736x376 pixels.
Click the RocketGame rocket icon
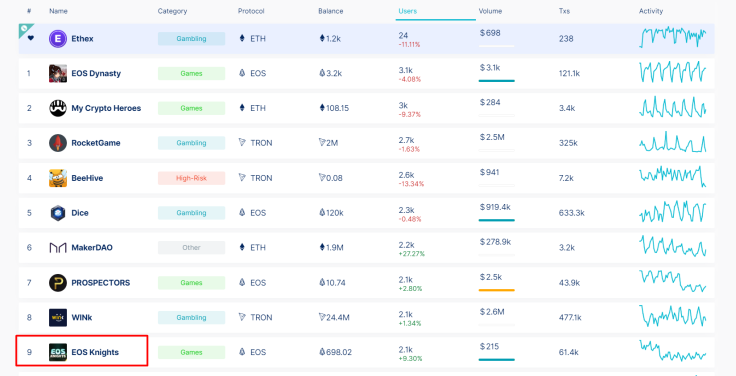58,143
